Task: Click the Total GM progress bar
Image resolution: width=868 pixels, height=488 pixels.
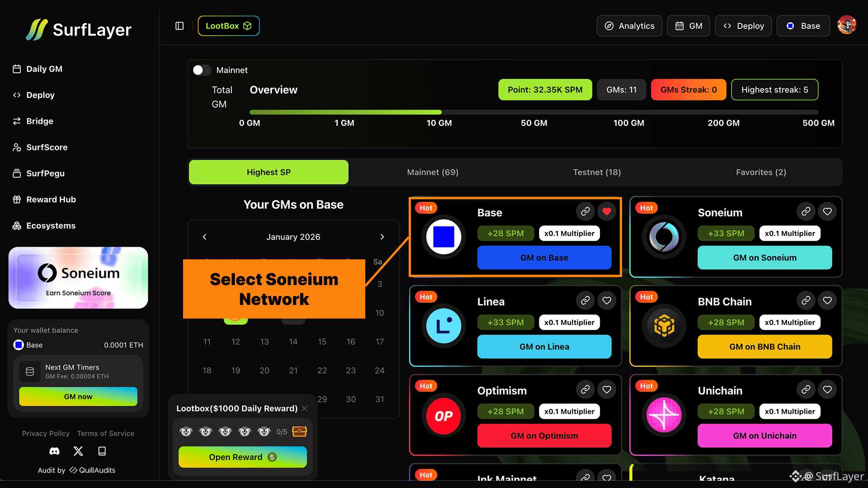Action: click(533, 112)
